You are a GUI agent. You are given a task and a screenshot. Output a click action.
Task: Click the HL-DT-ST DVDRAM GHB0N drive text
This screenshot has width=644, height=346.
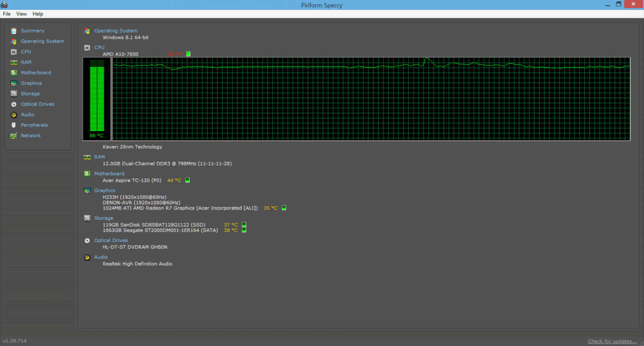135,247
